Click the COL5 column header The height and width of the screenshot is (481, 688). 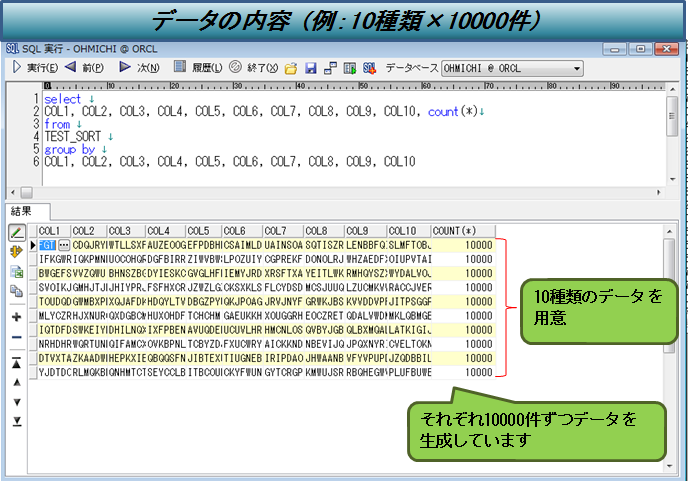click(203, 231)
